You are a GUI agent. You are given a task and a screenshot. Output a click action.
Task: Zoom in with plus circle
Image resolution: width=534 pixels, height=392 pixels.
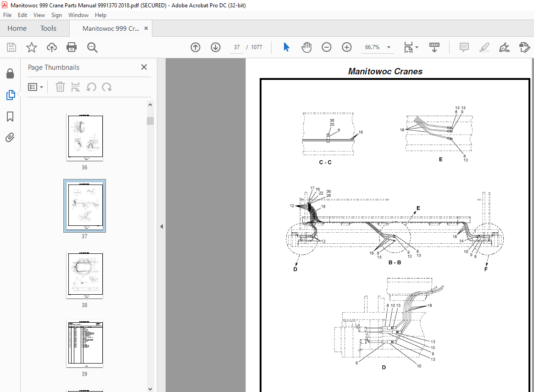click(x=347, y=47)
